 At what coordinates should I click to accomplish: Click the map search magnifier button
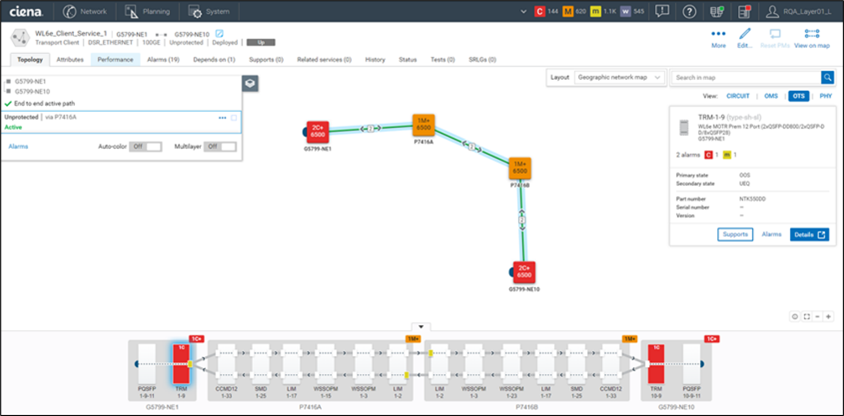tap(827, 77)
